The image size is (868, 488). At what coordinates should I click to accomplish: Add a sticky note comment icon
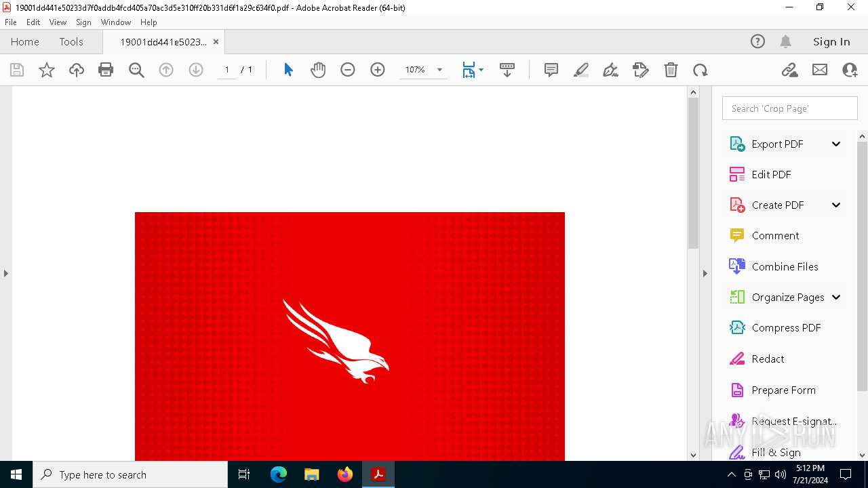(551, 70)
